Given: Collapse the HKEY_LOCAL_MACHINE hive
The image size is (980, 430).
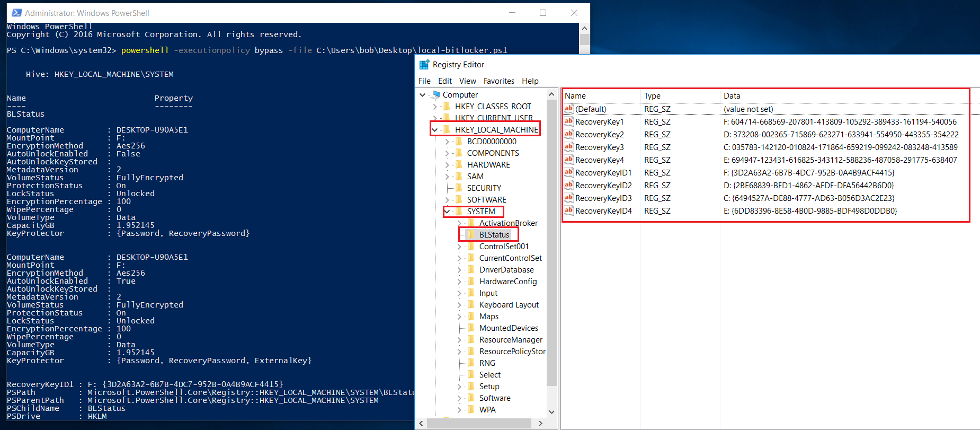Looking at the screenshot, I should click(x=435, y=130).
